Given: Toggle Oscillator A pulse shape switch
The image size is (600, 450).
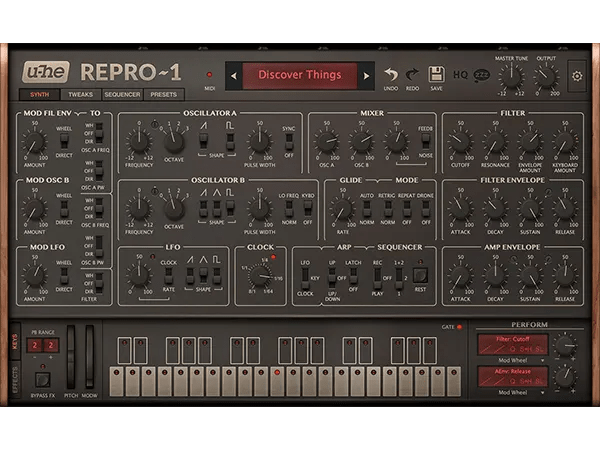Looking at the screenshot, I should pos(230,141).
